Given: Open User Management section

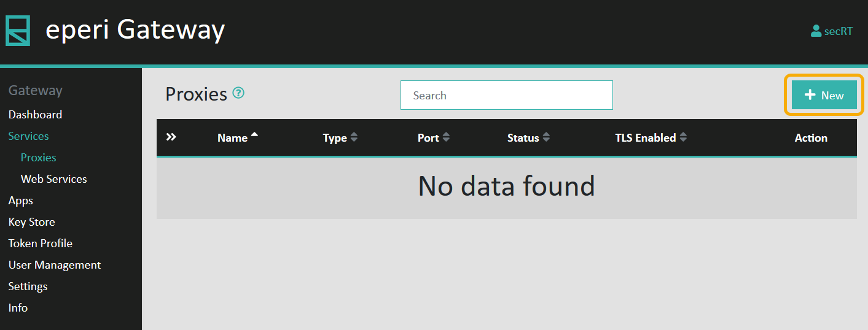Looking at the screenshot, I should coord(54,265).
